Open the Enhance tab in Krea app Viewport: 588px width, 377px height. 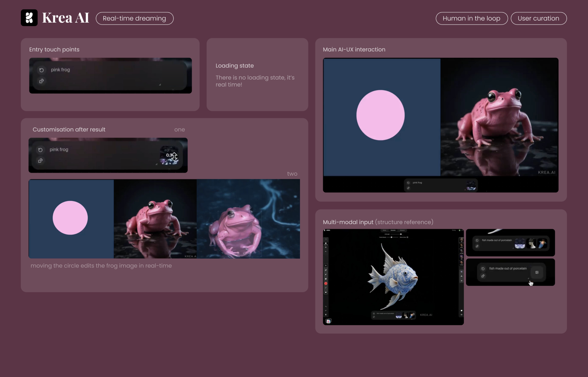point(402,230)
